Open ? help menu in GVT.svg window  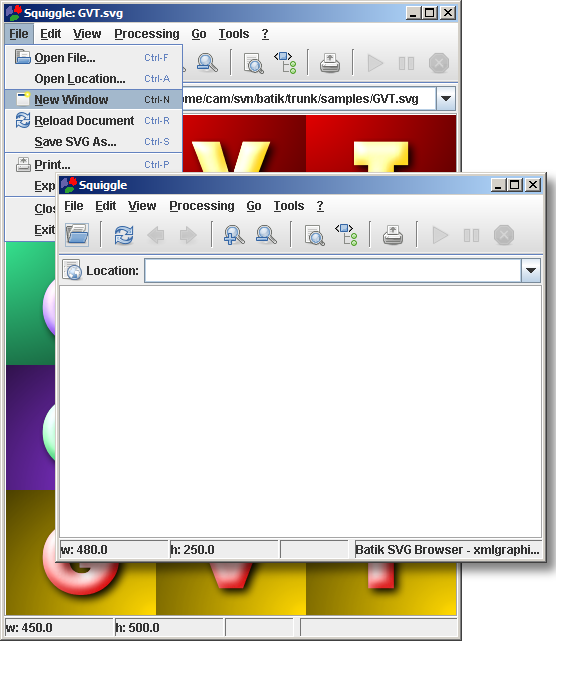[265, 34]
